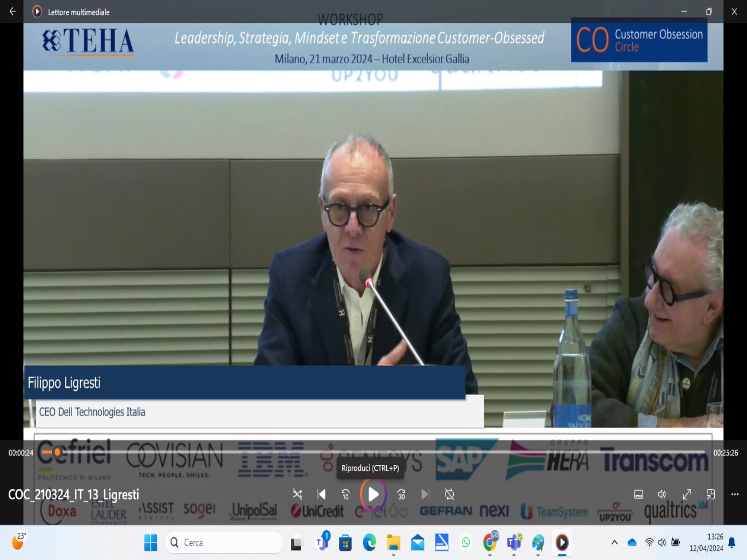Viewport: 747px width, 560px height.
Task: Go to the previous track
Action: click(x=322, y=494)
